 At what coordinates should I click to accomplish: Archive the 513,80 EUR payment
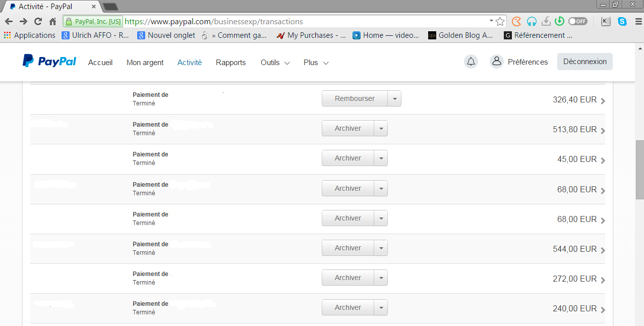348,129
